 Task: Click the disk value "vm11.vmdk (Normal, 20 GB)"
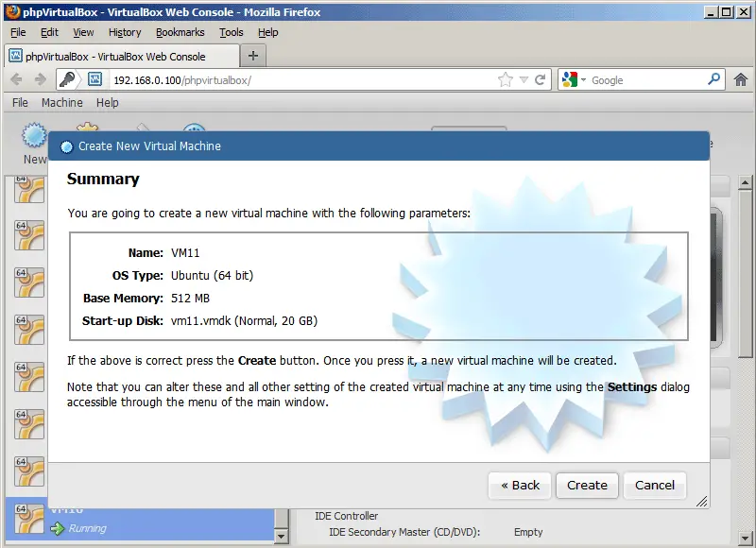click(x=245, y=321)
